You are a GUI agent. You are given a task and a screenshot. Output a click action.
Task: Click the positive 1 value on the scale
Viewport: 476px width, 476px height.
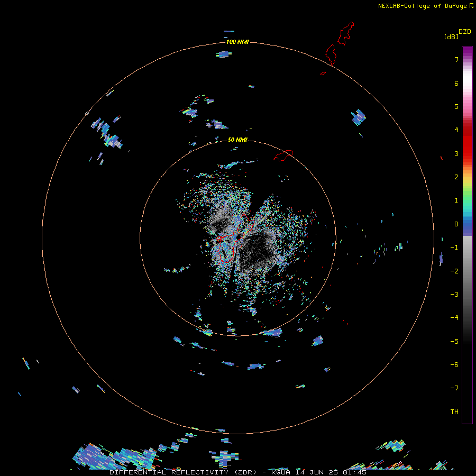coord(456,200)
